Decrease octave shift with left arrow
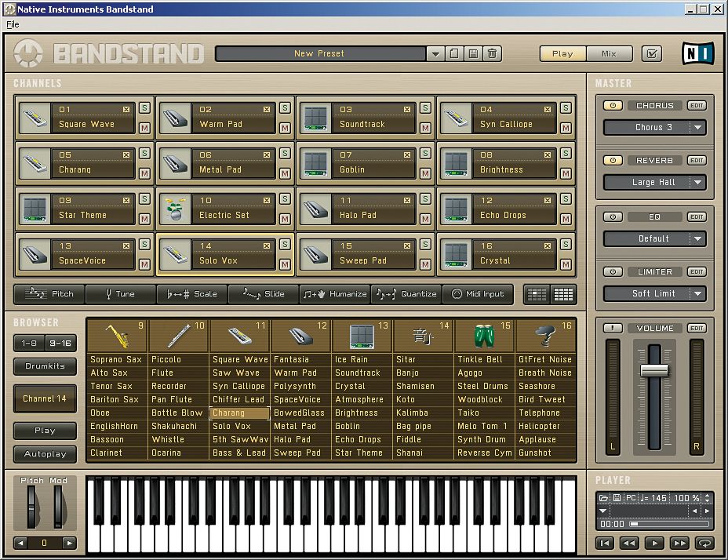This screenshot has height=560, width=728. pos(20,543)
